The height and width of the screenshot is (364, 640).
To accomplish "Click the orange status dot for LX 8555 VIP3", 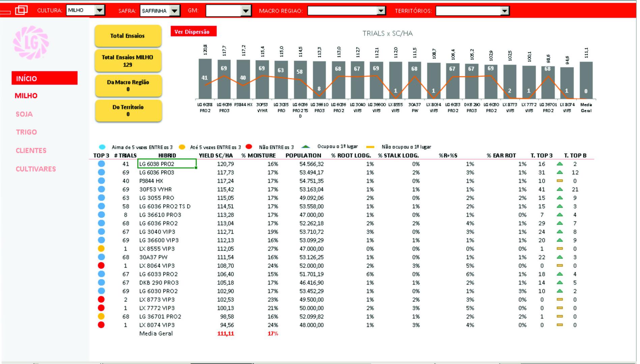I will click(x=101, y=249).
